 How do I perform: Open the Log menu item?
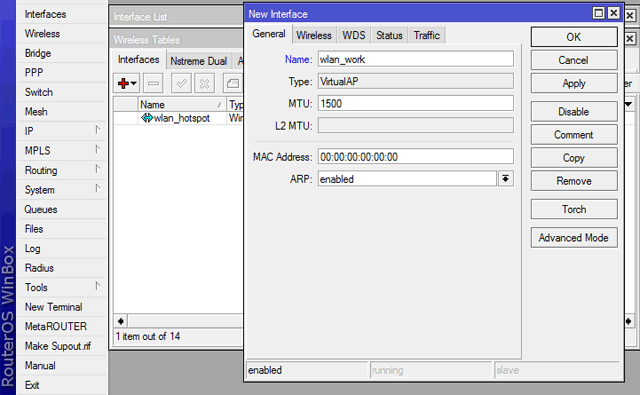pyautogui.click(x=62, y=249)
